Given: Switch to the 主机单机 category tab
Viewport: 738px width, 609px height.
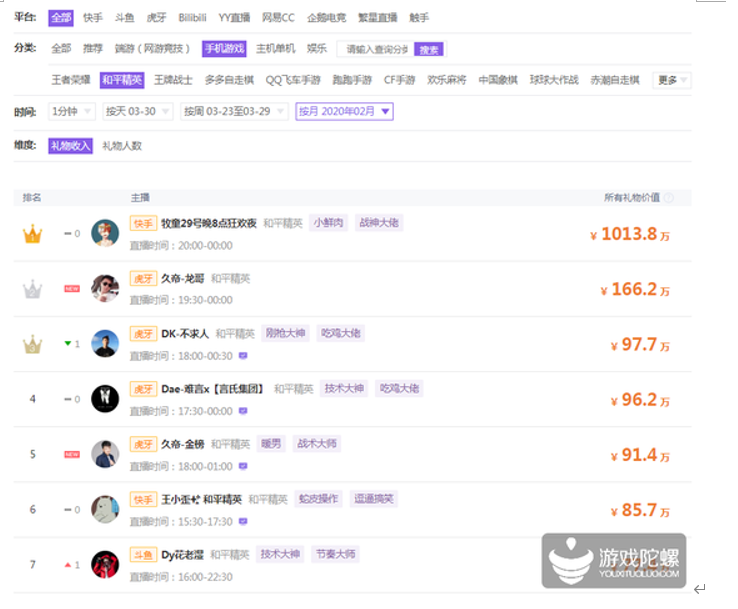Looking at the screenshot, I should (x=275, y=49).
